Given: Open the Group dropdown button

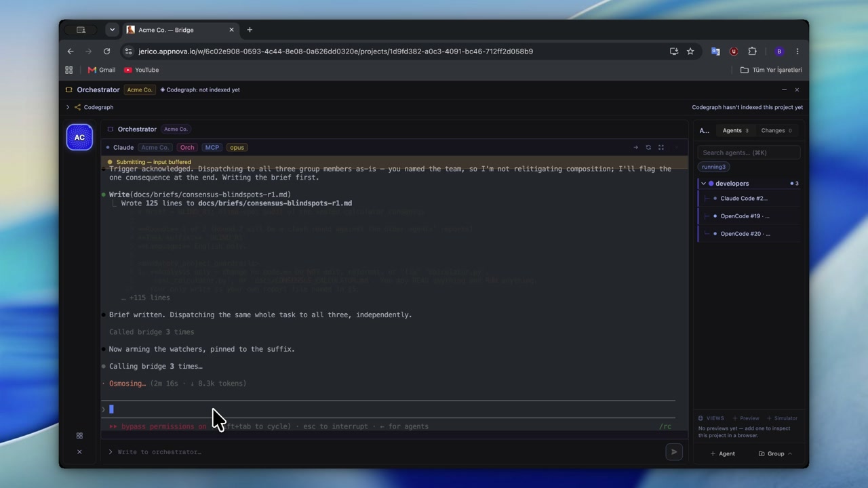Looking at the screenshot, I should tap(775, 453).
